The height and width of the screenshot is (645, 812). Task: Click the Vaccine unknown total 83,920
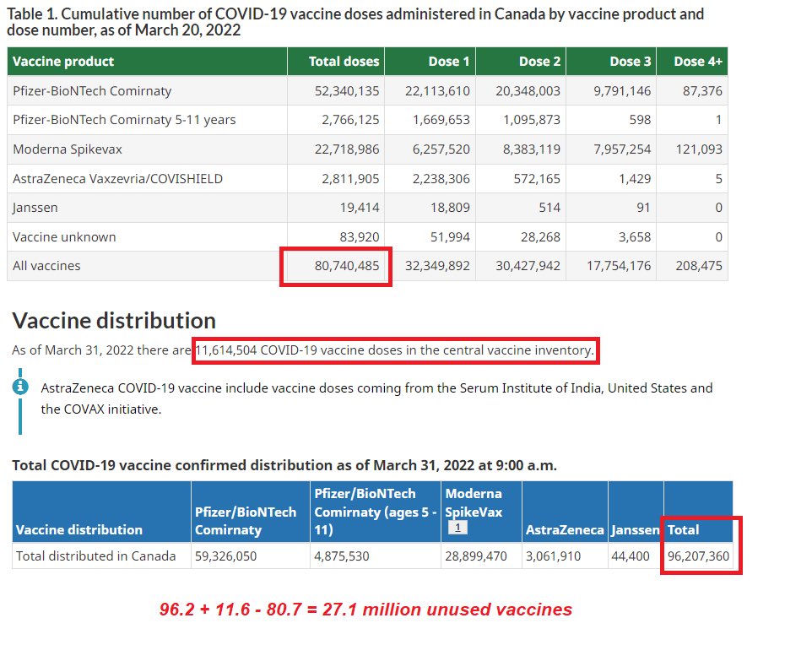click(x=360, y=236)
